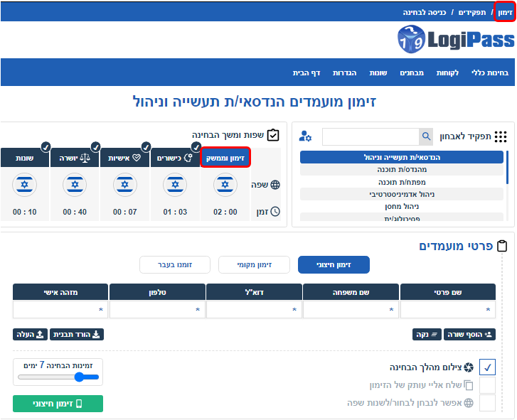
Task: Select Israel flag under כישורים column
Action: tap(175, 185)
